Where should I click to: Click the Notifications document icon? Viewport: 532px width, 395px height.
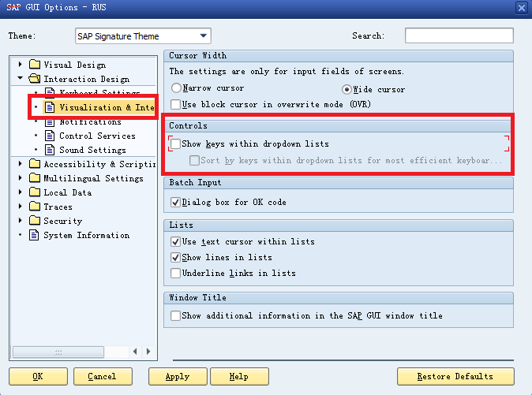50,122
